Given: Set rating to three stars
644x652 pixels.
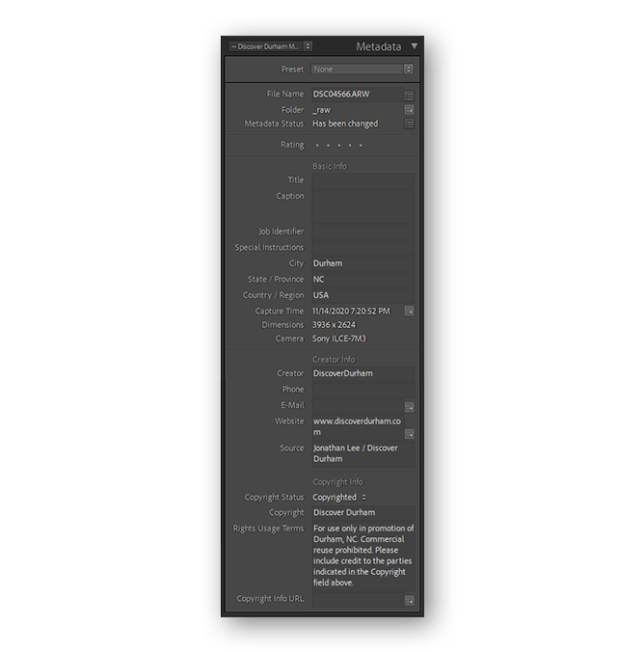Looking at the screenshot, I should click(x=338, y=145).
